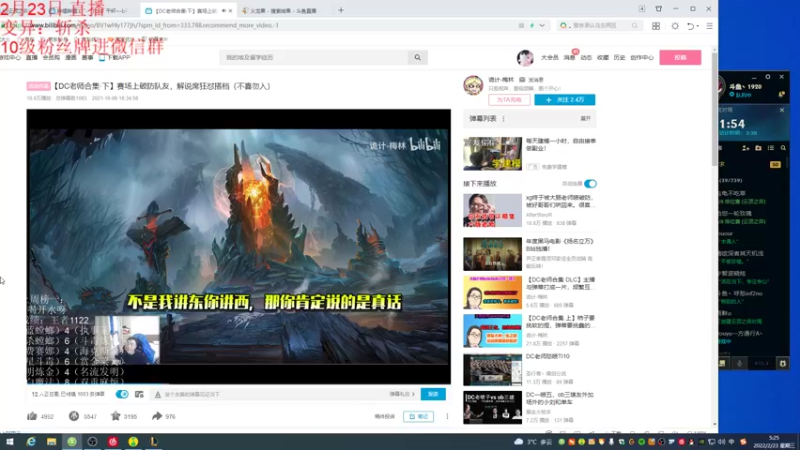Viewport: 800px width, 450px height.
Task: Open 大会员 in Bilibili header
Action: [x=549, y=58]
